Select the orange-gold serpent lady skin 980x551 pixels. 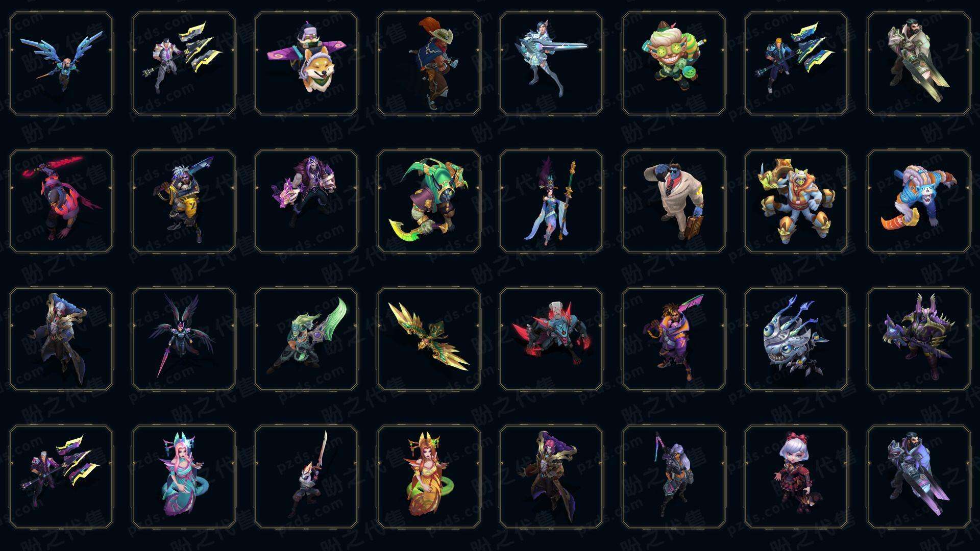(429, 477)
